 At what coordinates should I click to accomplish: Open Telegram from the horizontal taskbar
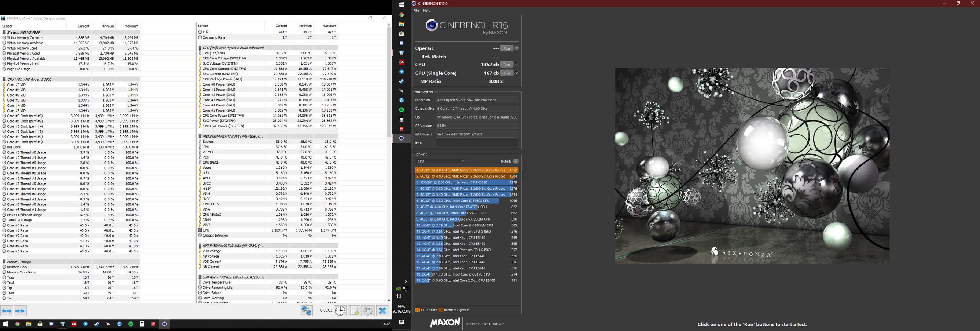click(85, 324)
